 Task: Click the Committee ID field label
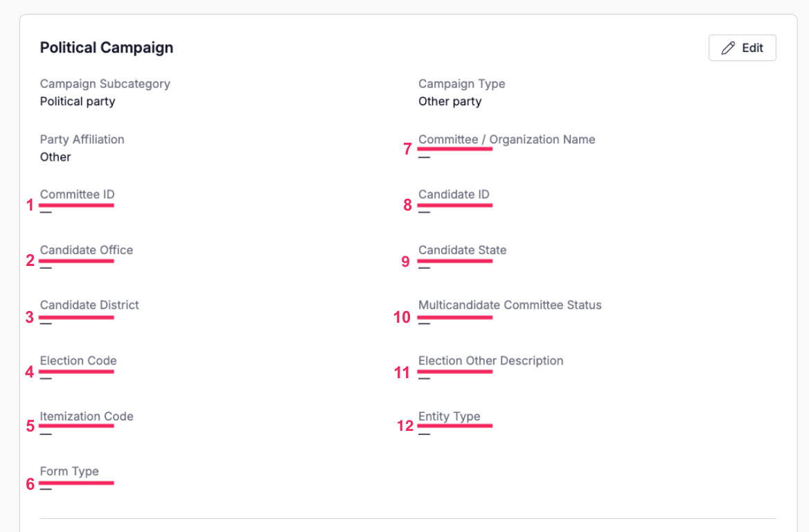tap(78, 195)
